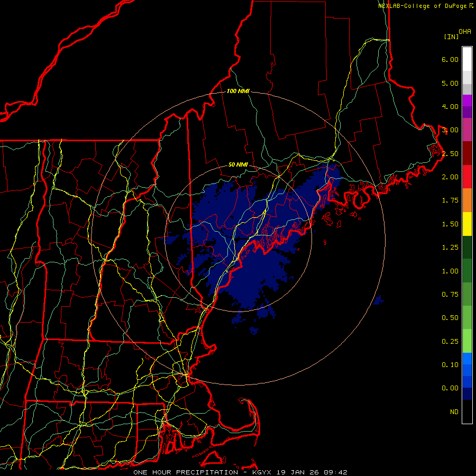Click the light green 0.25 legend swatch
The width and height of the screenshot is (476, 476).
click(467, 341)
